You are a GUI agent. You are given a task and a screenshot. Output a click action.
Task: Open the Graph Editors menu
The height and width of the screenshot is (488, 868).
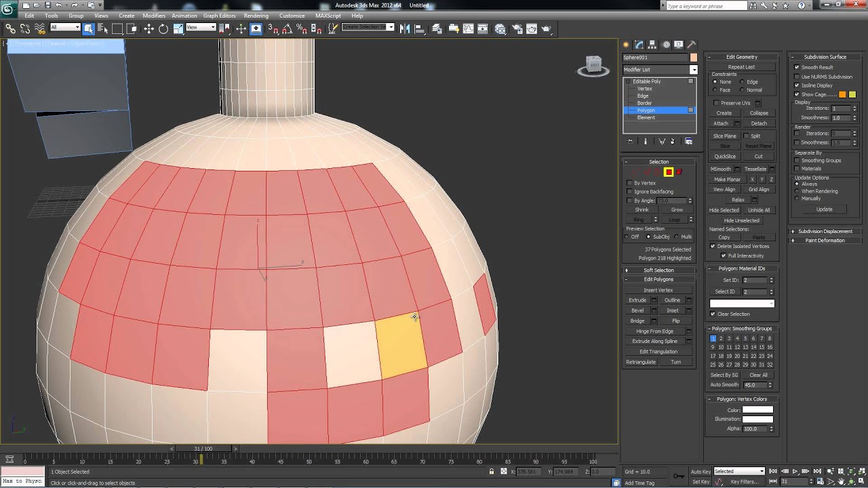[219, 16]
